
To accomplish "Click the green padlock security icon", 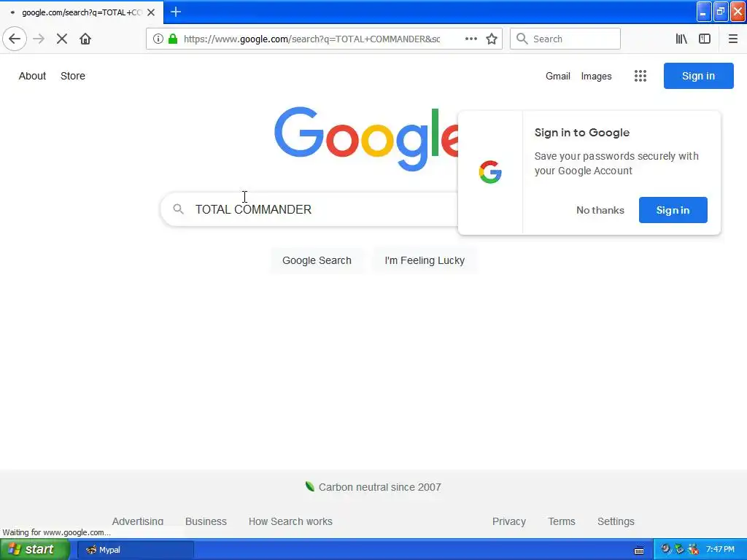I will [x=173, y=39].
